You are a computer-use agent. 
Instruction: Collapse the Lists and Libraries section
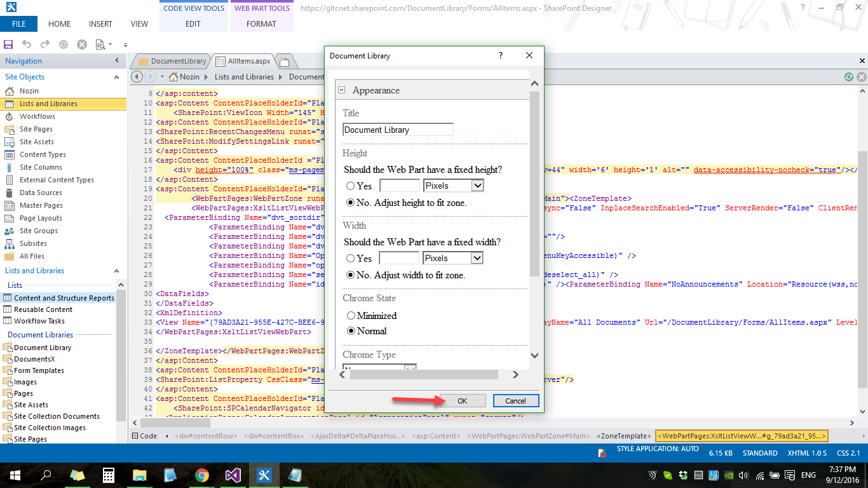click(116, 271)
